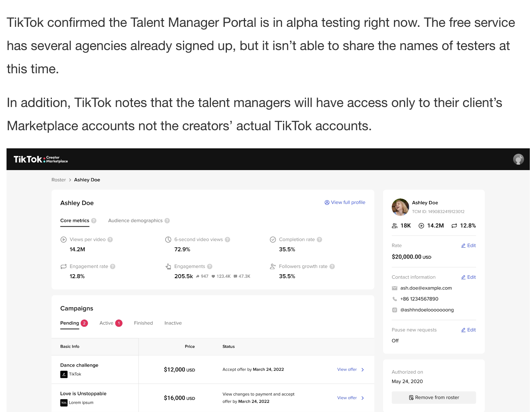Screen dimensions: 532x412
Task: Click help icon beside Engagement rate
Action: pos(113,266)
